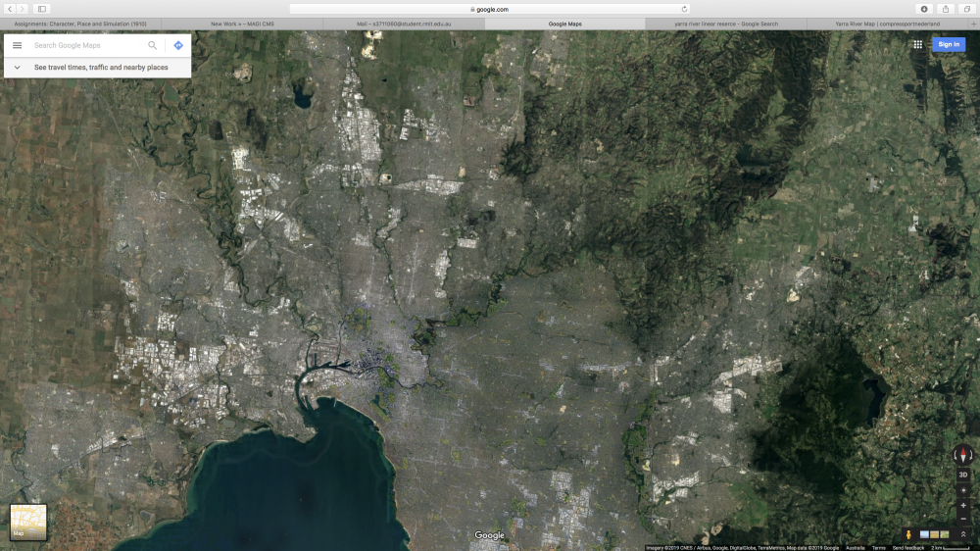
Task: Show all tabs overview
Action: (967, 9)
